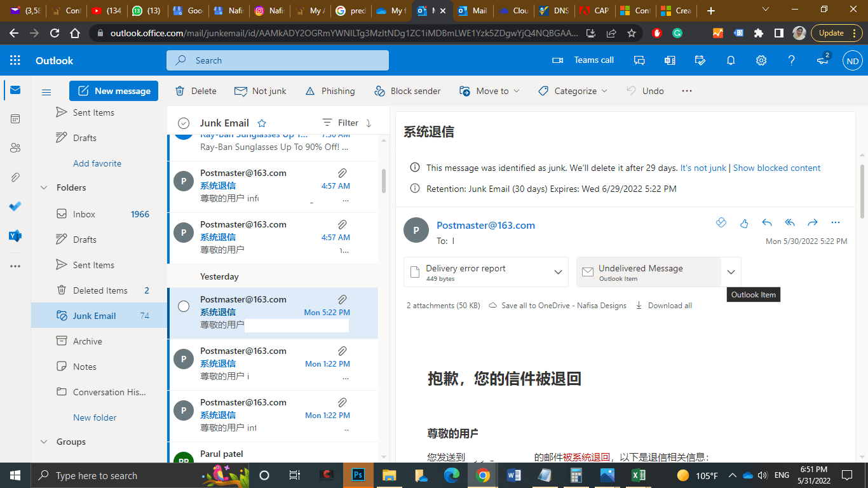The width and height of the screenshot is (868, 488).
Task: Expand Delivery error report attachment options
Action: click(x=558, y=272)
